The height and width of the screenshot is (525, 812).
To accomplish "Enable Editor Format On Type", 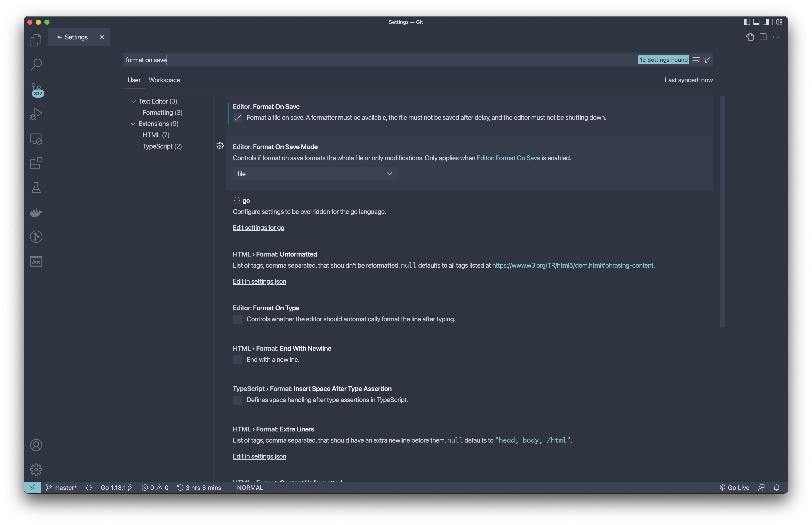I will coord(238,319).
